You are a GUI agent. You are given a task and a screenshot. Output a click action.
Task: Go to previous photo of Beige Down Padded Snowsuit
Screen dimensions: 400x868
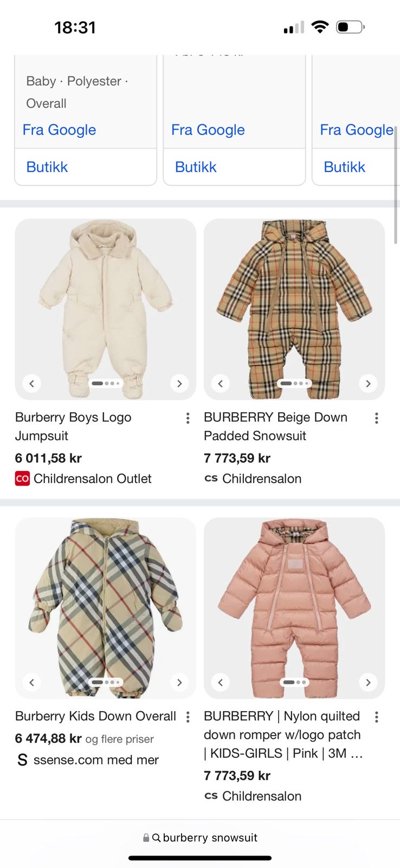pyautogui.click(x=220, y=384)
